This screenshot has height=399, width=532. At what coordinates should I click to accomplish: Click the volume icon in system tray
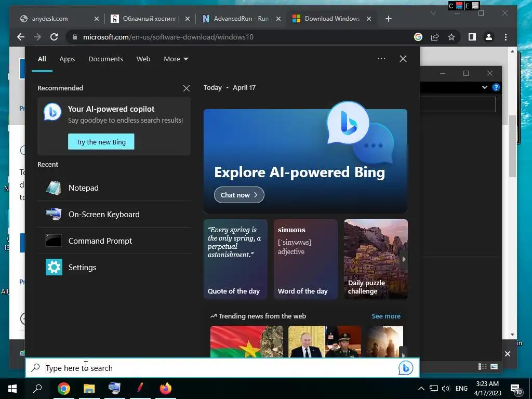(446, 389)
